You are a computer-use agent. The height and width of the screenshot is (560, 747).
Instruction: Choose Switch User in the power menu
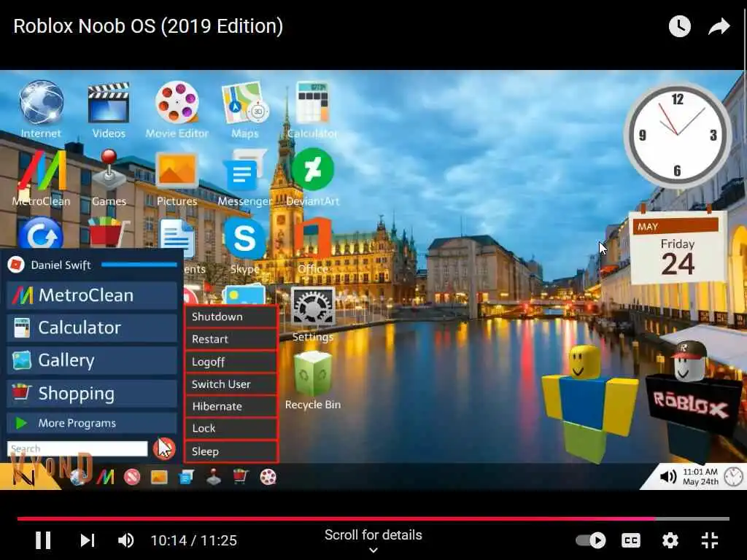click(x=231, y=384)
